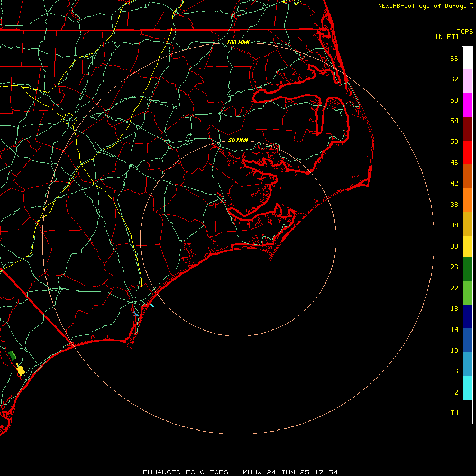Click the yellow echo top blob on map
The image size is (476, 476).
[x=20, y=370]
